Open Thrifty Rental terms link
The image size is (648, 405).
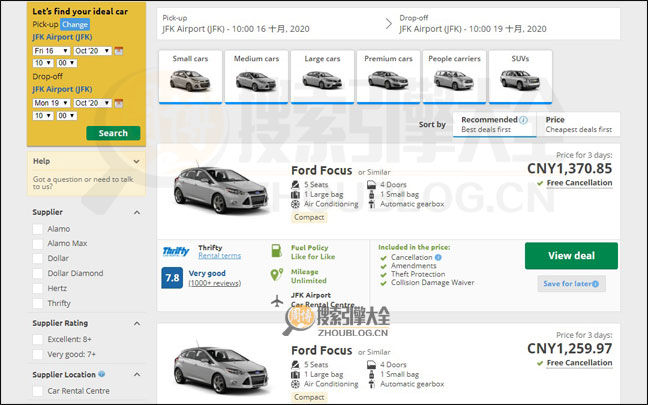coord(219,256)
